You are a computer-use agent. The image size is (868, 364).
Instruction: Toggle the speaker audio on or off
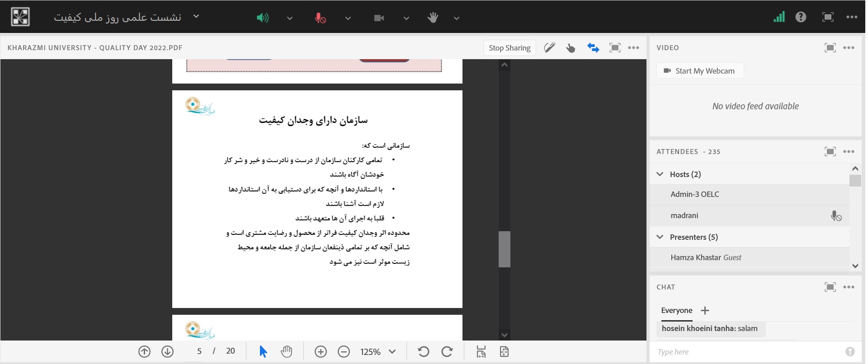[x=262, y=18]
